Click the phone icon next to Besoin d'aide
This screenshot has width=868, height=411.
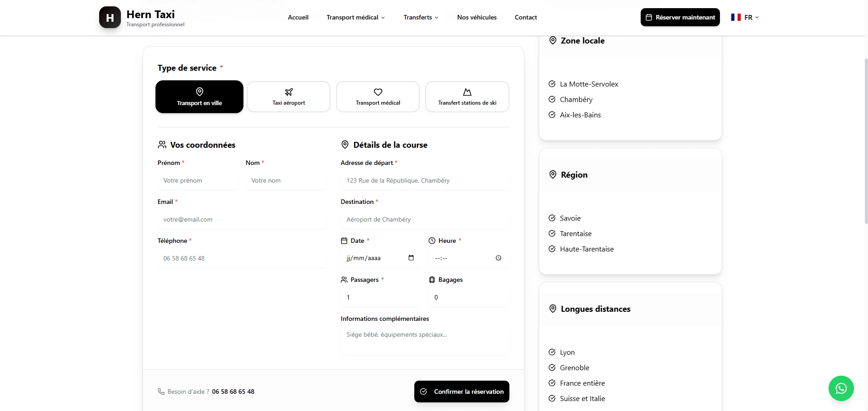tap(161, 392)
